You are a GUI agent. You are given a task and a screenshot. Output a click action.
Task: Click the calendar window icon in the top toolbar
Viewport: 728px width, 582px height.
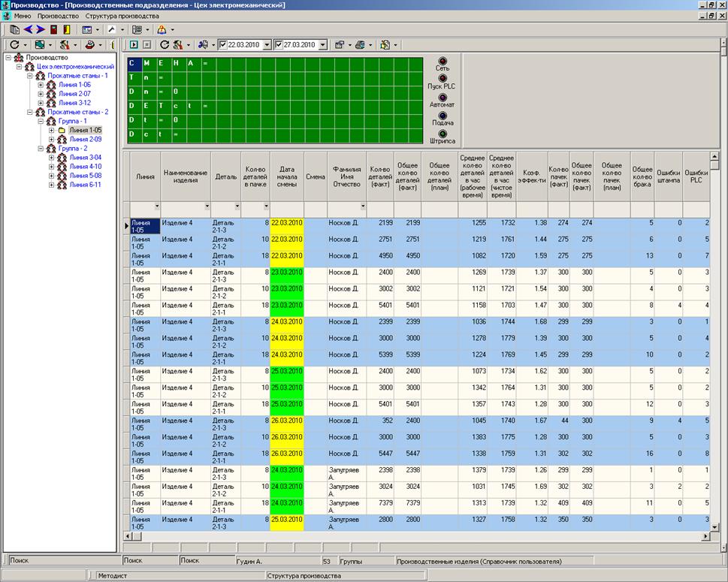coord(87,30)
